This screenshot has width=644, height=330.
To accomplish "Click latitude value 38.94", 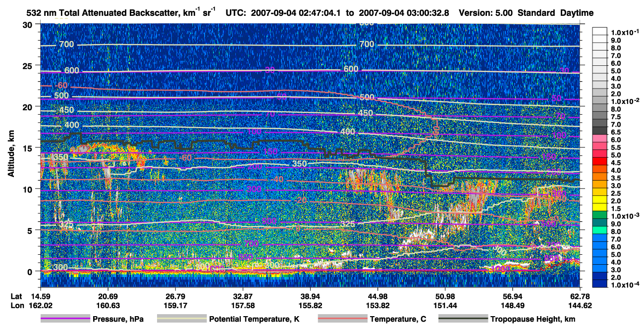I will pos(310,296).
